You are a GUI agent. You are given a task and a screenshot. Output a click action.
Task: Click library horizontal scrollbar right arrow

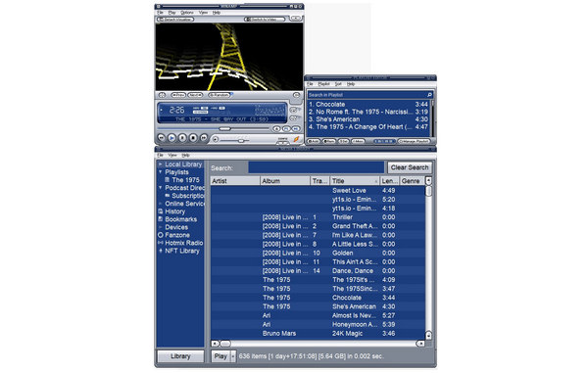[x=420, y=344]
